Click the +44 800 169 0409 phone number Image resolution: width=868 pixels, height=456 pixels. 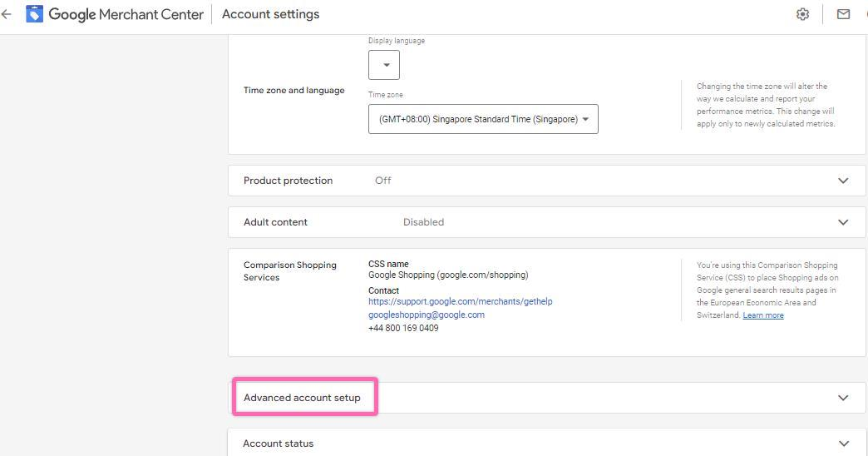(403, 328)
